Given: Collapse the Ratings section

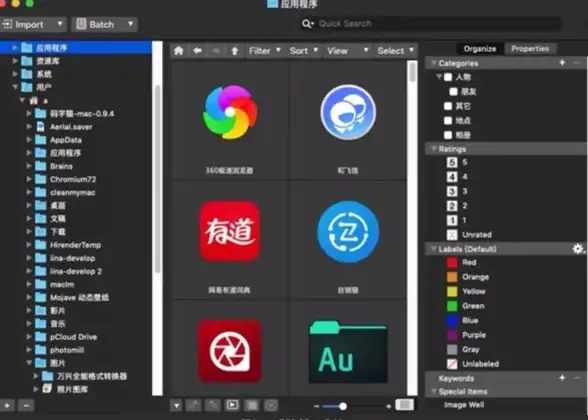Looking at the screenshot, I should (x=434, y=149).
